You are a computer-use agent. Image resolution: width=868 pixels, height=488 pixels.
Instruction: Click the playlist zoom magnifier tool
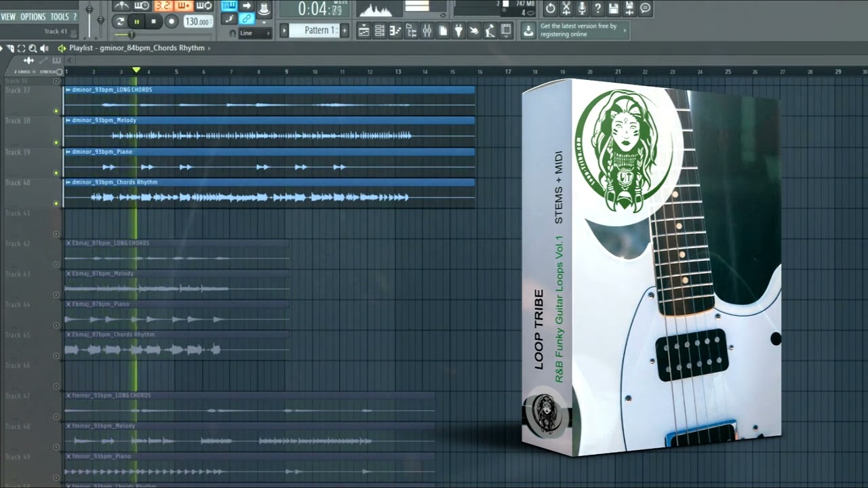point(33,48)
